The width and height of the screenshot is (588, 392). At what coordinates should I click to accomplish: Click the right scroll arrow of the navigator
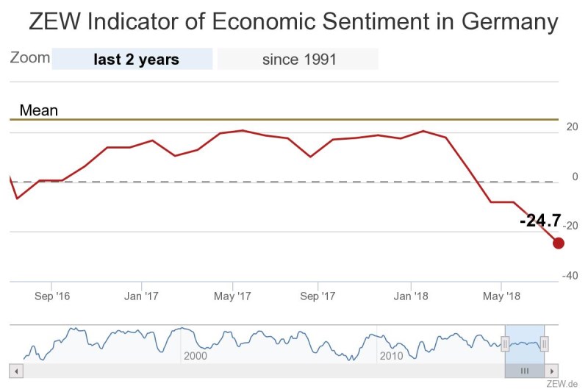pos(553,371)
